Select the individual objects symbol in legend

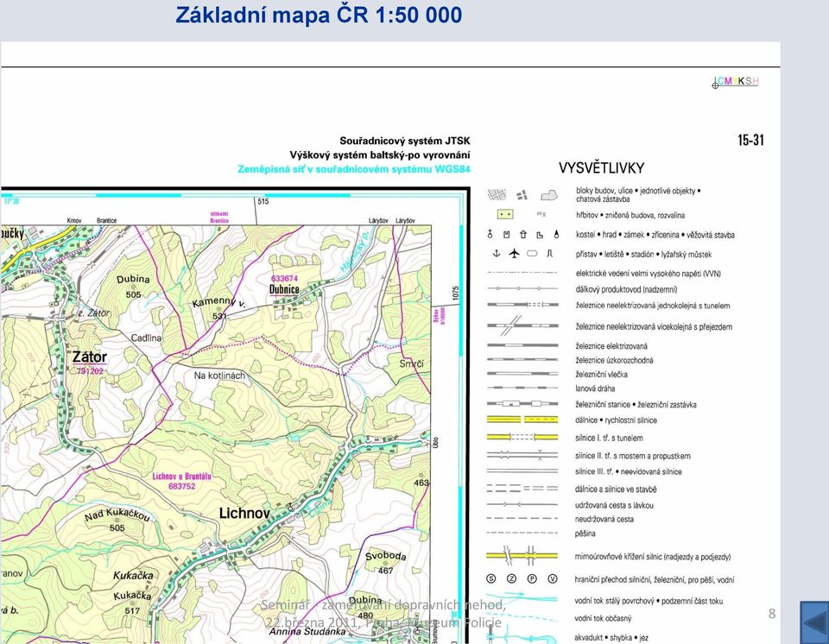tap(522, 195)
